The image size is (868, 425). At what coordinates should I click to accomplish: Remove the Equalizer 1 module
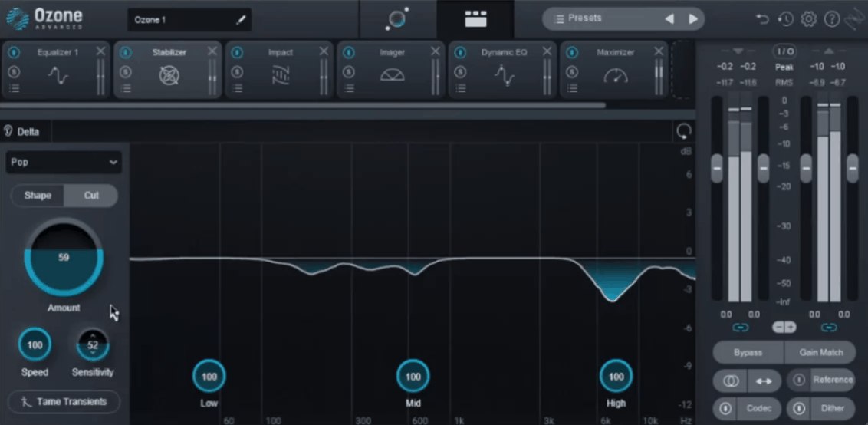[x=100, y=51]
